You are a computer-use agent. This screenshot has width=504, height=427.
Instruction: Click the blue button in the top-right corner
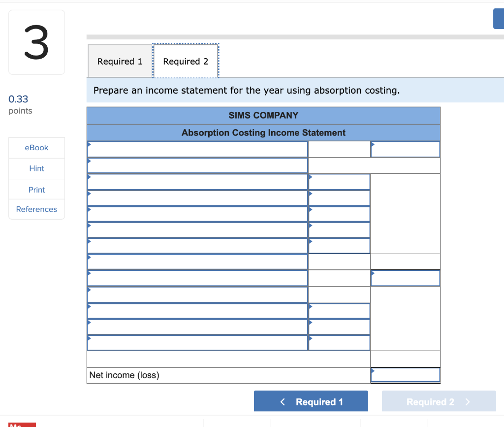[x=499, y=19]
